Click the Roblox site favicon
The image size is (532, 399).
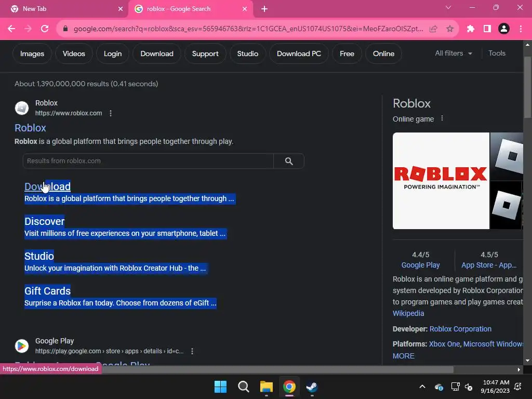(x=22, y=108)
